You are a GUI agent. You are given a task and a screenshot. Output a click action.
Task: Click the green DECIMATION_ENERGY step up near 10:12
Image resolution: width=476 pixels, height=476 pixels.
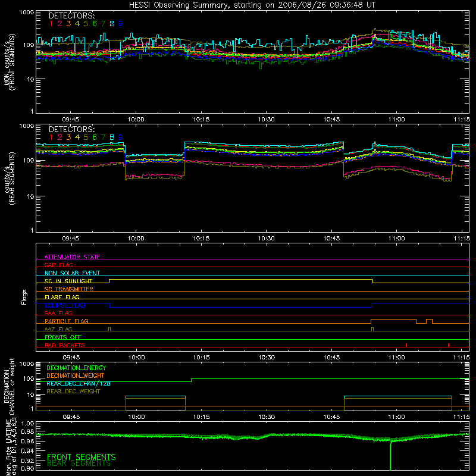point(191,380)
